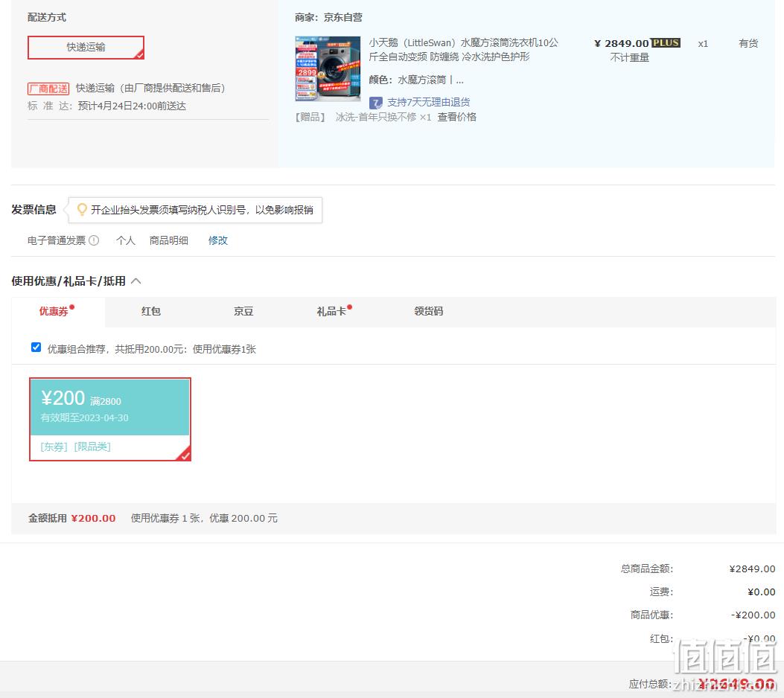Switch to the 京豆 tab
784x698 pixels.
click(243, 311)
